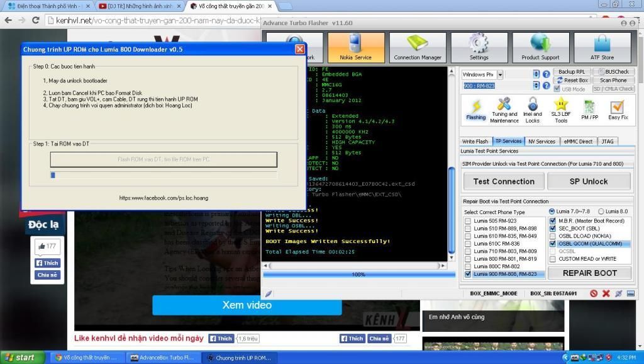Open Tuning and Maintenance tools
Screen dimensions: 644x364
(504, 110)
